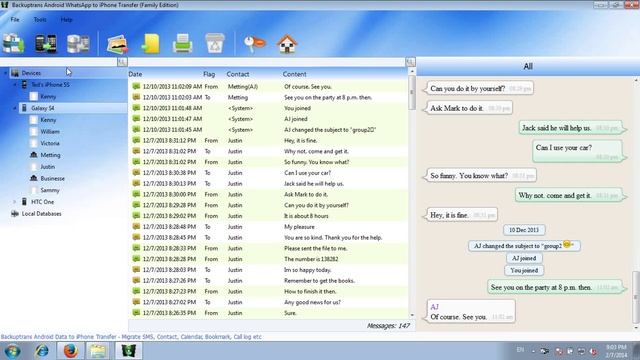Click search field above device tree
The height and width of the screenshot is (360, 640).
click(x=59, y=62)
